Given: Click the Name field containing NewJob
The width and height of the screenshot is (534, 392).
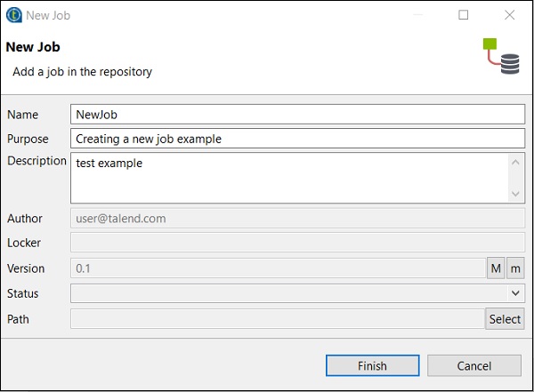Looking at the screenshot, I should click(x=297, y=115).
